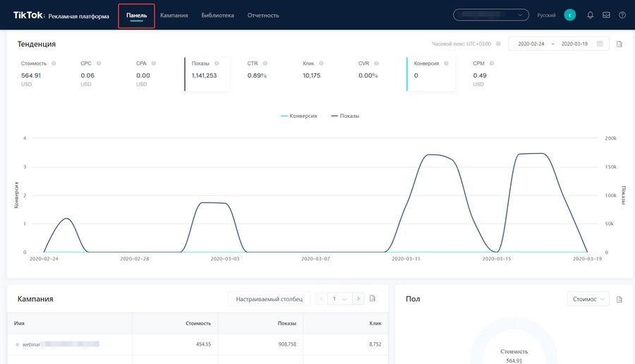The height and width of the screenshot is (364, 635).
Task: Show info tooltip for Показы metric
Action: point(217,63)
